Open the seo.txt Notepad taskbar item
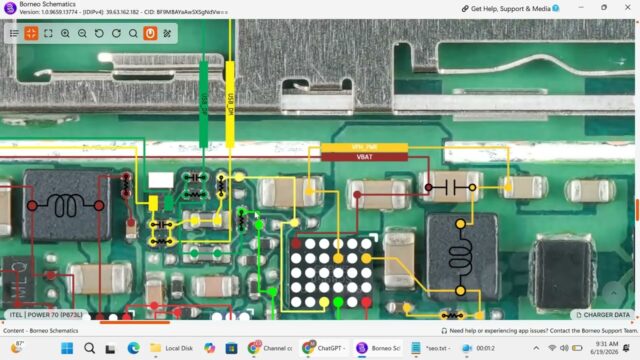The image size is (640, 360). (x=431, y=348)
